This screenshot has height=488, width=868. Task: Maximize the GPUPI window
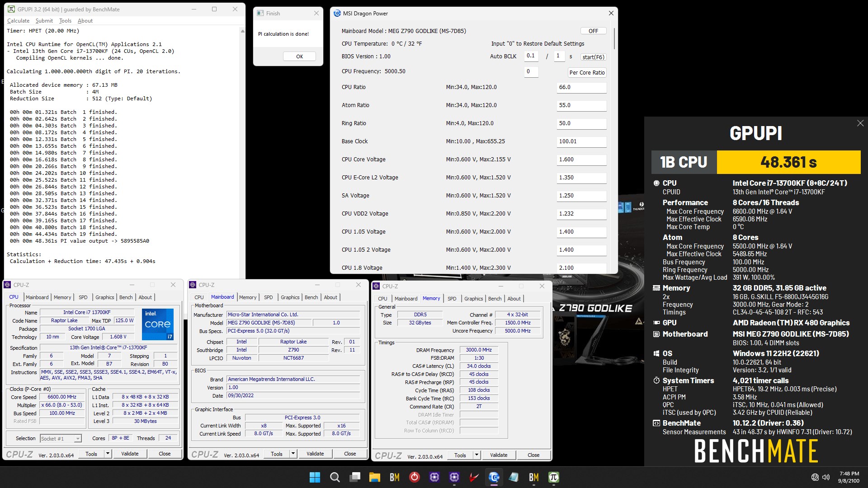click(214, 9)
